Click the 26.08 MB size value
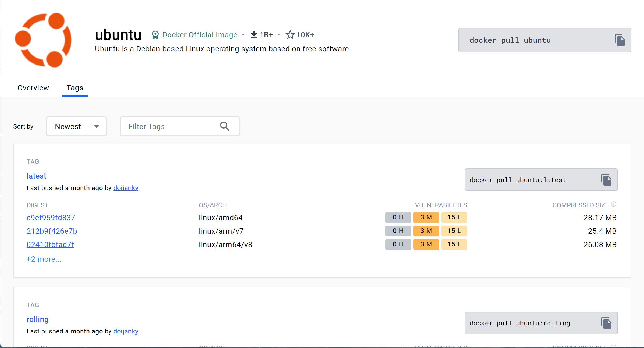644x348 pixels. 600,244
